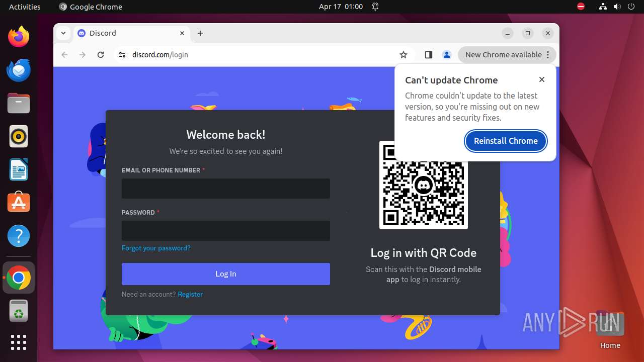Image resolution: width=644 pixels, height=362 pixels.
Task: Launch LibreOffice Writer from the dock
Action: (x=19, y=169)
